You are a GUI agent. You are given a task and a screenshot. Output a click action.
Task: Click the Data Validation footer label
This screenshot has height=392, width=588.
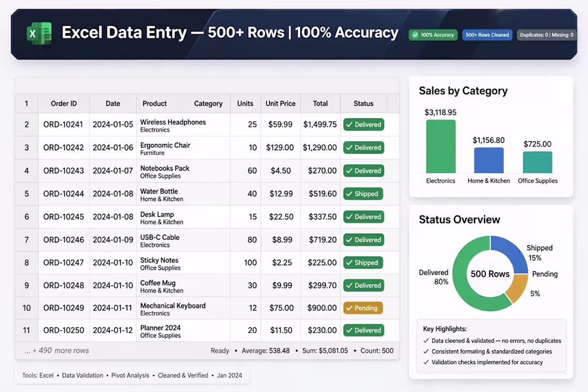82,375
